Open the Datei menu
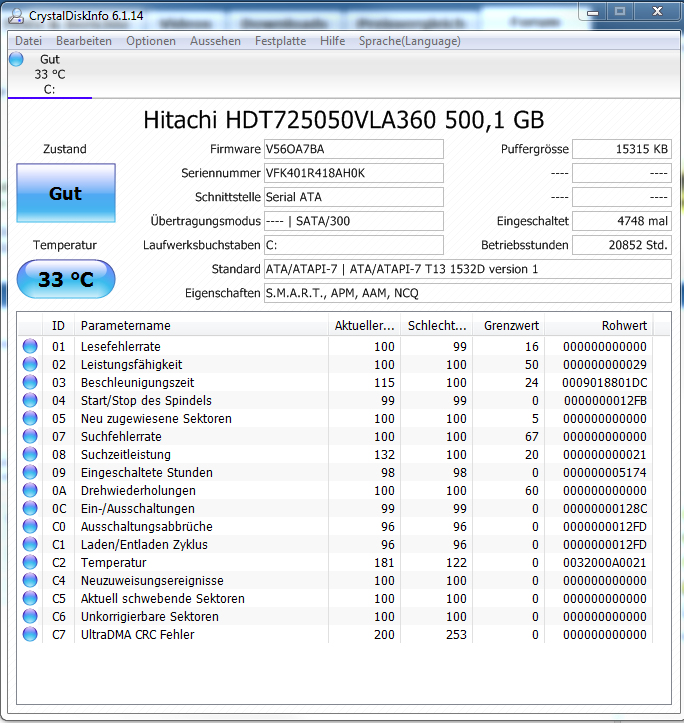 click(29, 41)
